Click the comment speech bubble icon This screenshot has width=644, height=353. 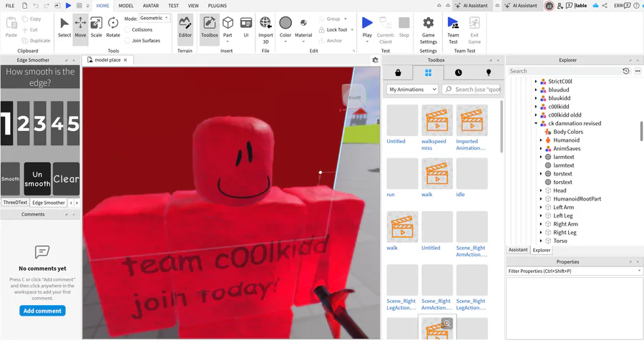click(x=42, y=251)
